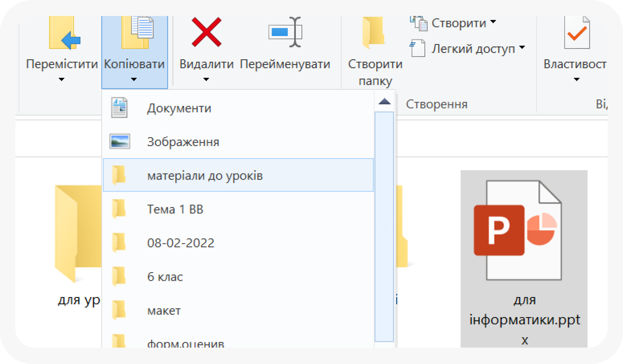Choose Зображення from the copy list
The height and width of the screenshot is (364, 623).
click(x=183, y=142)
